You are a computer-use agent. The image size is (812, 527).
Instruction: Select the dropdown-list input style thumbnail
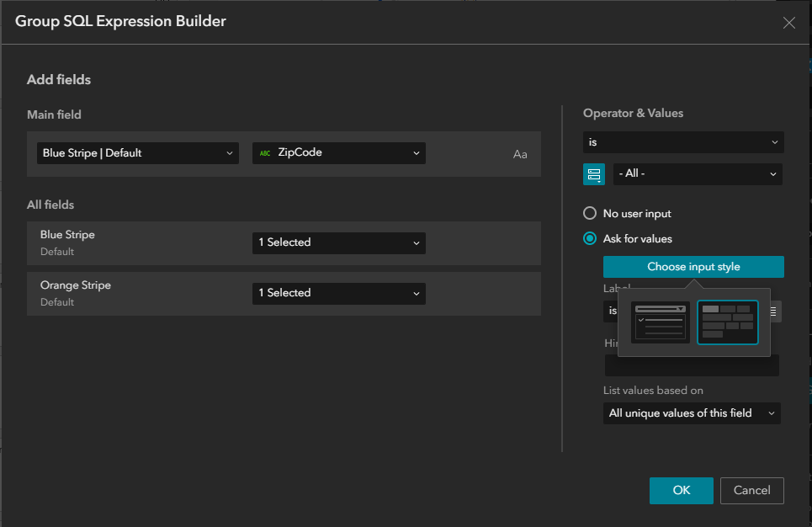pyautogui.click(x=661, y=322)
